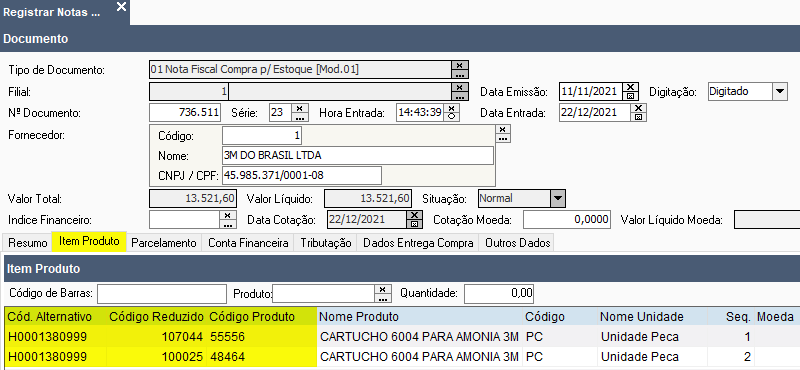Open the Data Cotação calendar picker
Viewport: 800px width, 370px height.
pyautogui.click(x=415, y=224)
